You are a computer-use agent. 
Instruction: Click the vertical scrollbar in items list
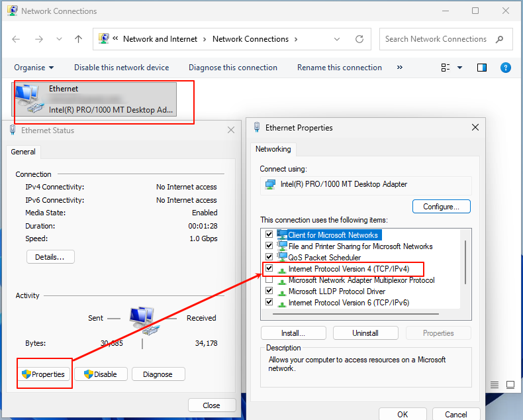(x=465, y=262)
